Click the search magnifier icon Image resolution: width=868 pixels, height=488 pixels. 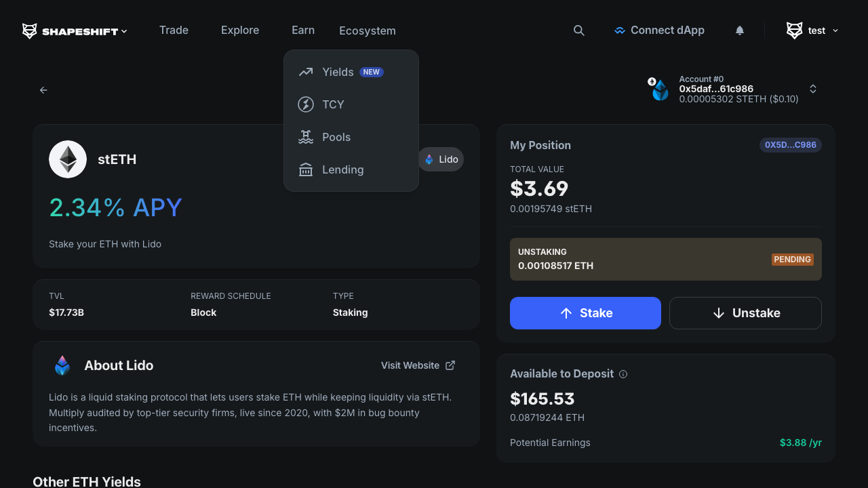578,30
